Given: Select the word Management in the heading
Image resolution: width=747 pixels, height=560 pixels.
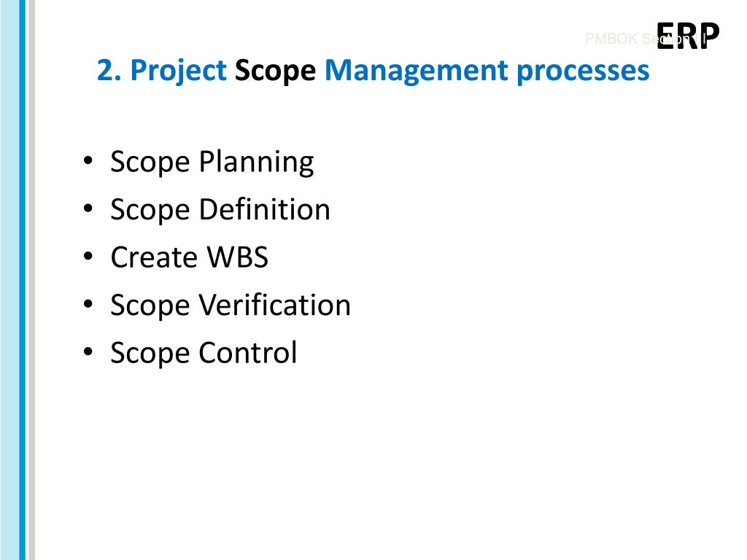Looking at the screenshot, I should point(416,71).
